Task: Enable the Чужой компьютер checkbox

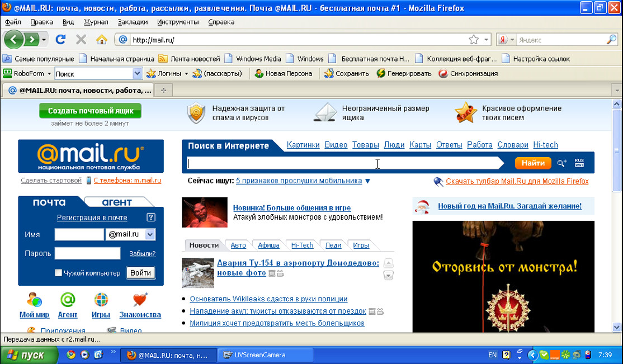Action: (58, 273)
